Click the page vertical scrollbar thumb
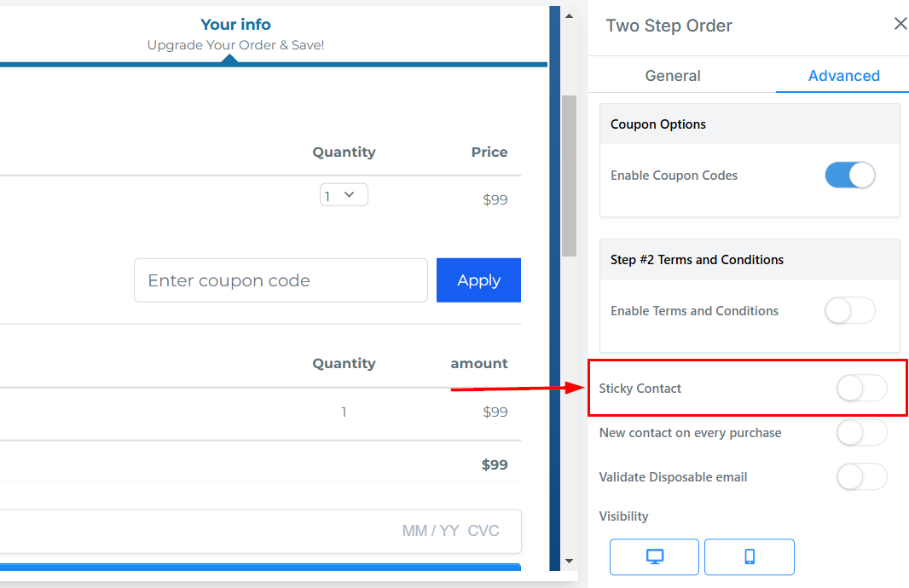The height and width of the screenshot is (588, 909). point(569,175)
